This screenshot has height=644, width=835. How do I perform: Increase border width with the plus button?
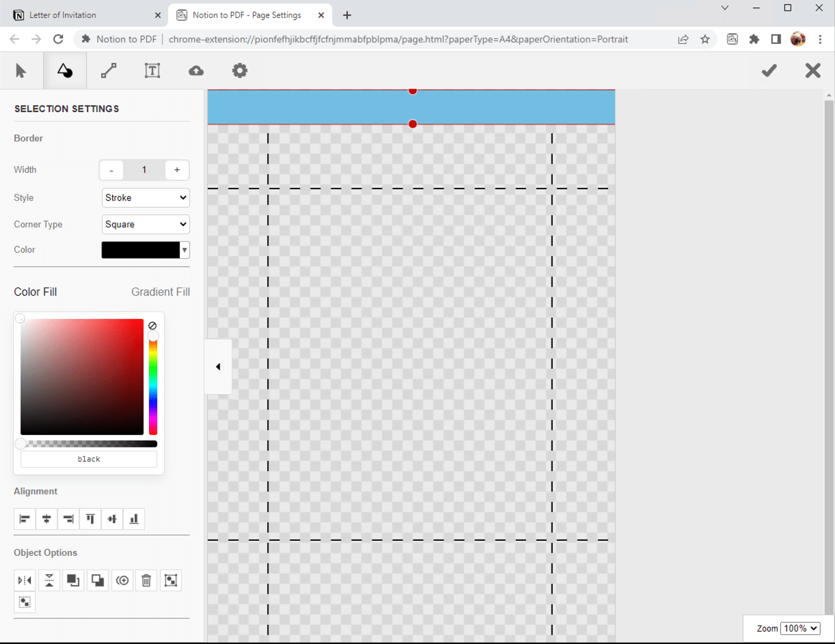(177, 170)
